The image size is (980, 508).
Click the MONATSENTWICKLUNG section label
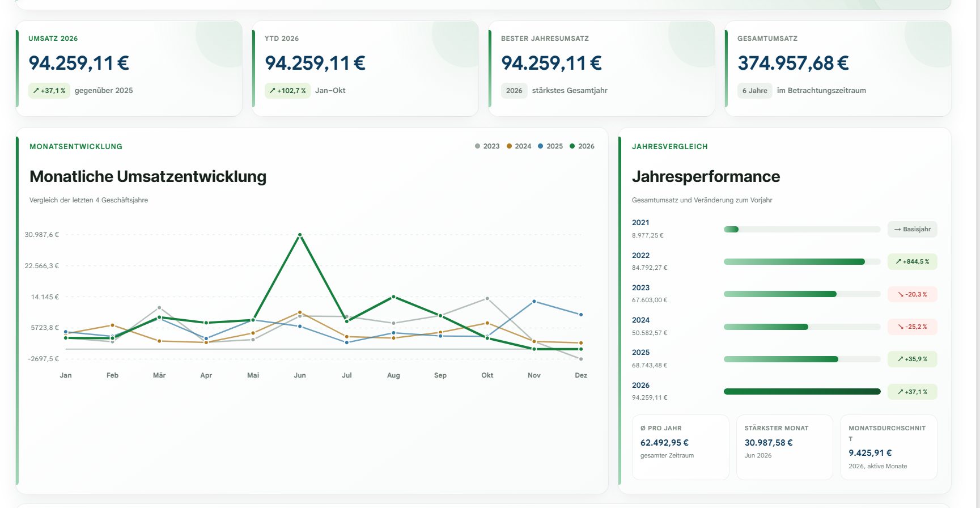[x=76, y=147]
